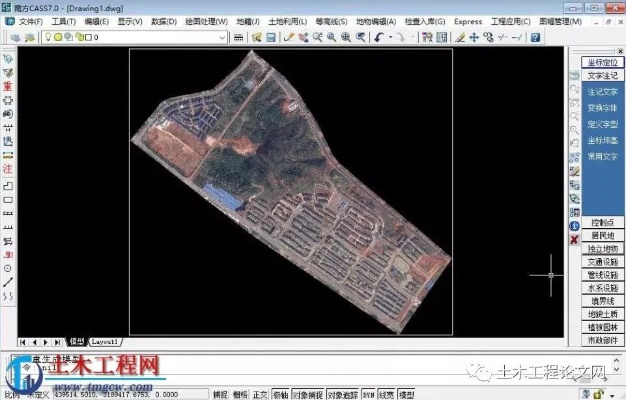Open the 绘图处理(W) menu

coord(207,21)
